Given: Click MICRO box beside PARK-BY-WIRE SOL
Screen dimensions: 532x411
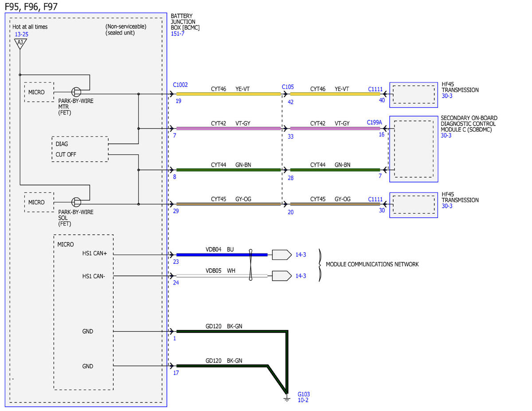Looking at the screenshot, I should pos(39,202).
